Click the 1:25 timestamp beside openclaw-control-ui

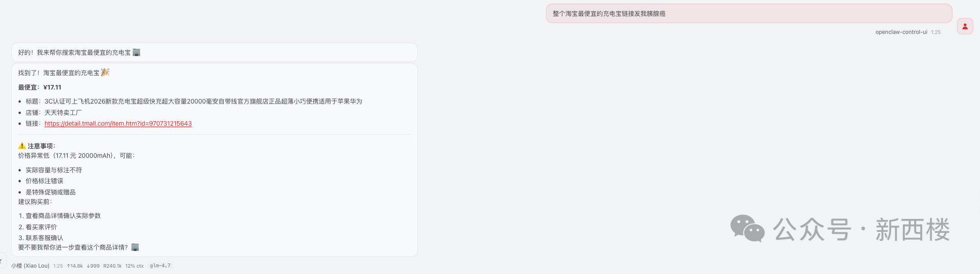click(936, 32)
